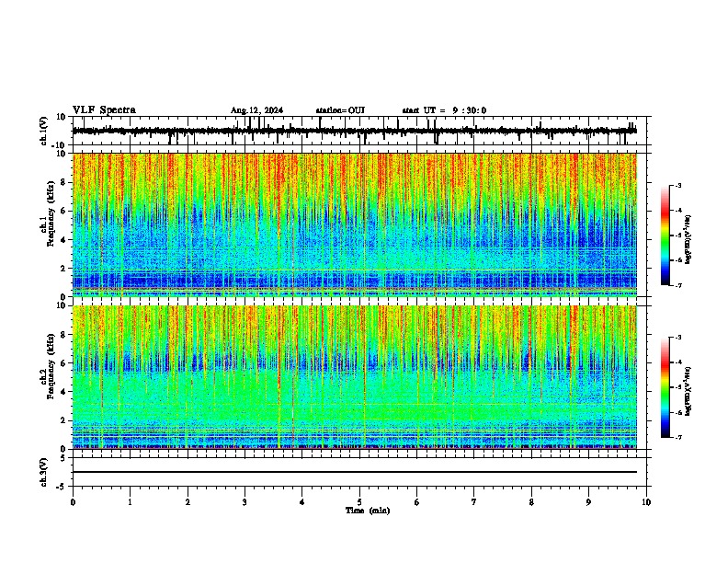Select the 'VLF Spectra' plot title

[x=104, y=110]
